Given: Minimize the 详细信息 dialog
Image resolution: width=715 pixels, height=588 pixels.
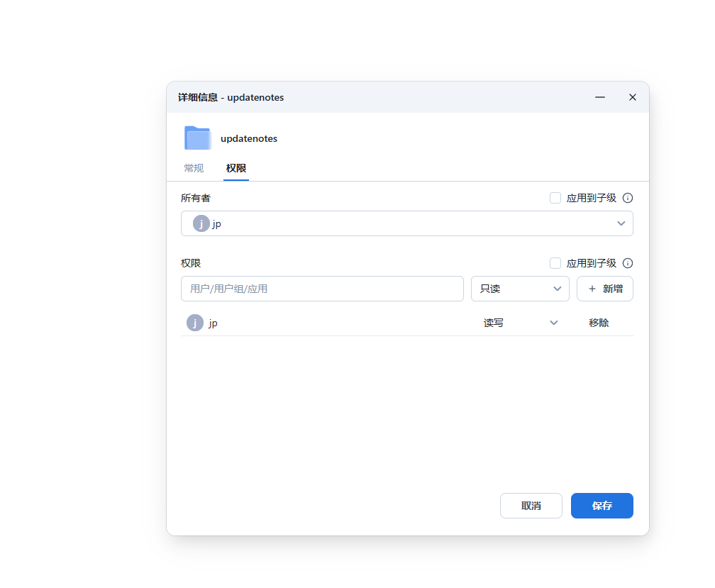Looking at the screenshot, I should 599,97.
